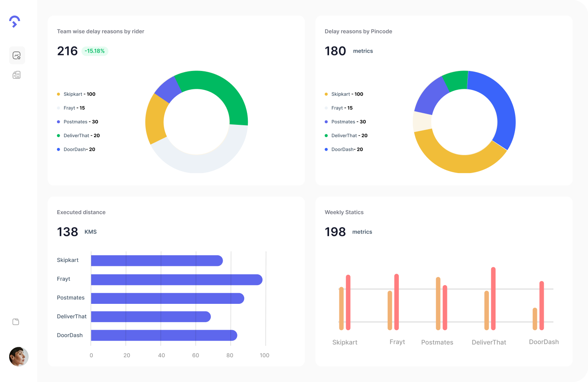Click Frayt row label in Executed distance
Screen dimensions: 588x382
[x=63, y=279]
